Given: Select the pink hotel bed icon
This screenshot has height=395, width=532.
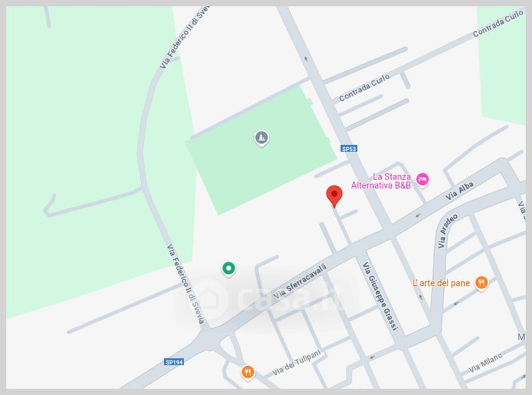Looking at the screenshot, I should coord(422,179).
